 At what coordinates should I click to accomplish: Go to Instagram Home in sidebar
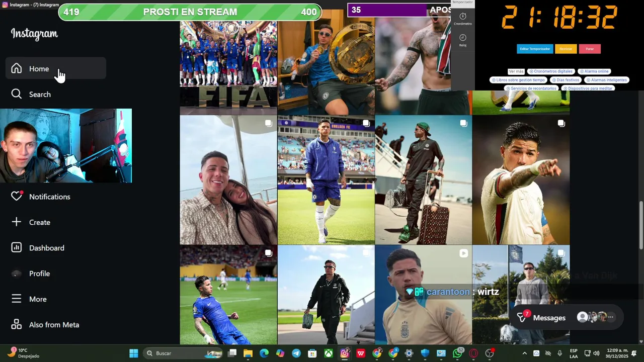tap(56, 69)
